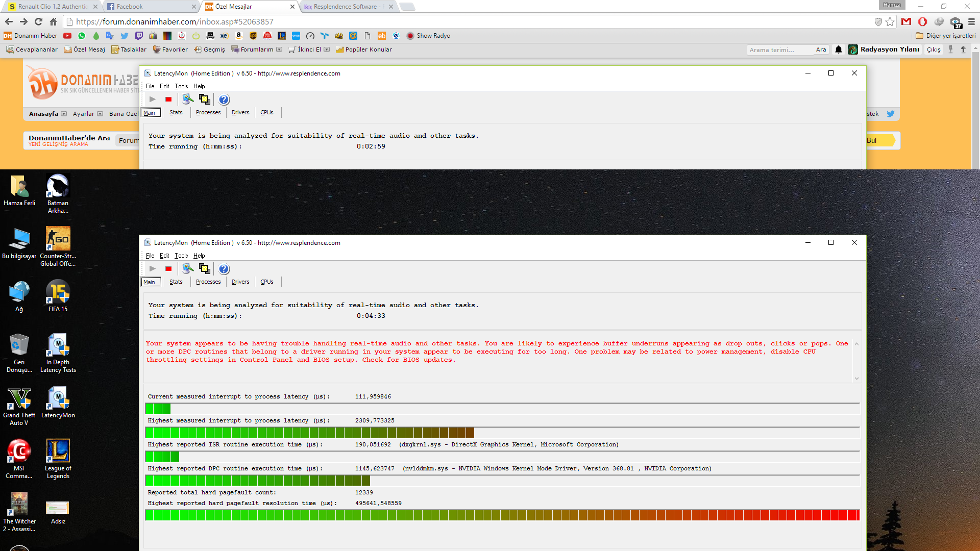Switch to the Facebook browser tab
The image size is (980, 551).
coord(152,7)
